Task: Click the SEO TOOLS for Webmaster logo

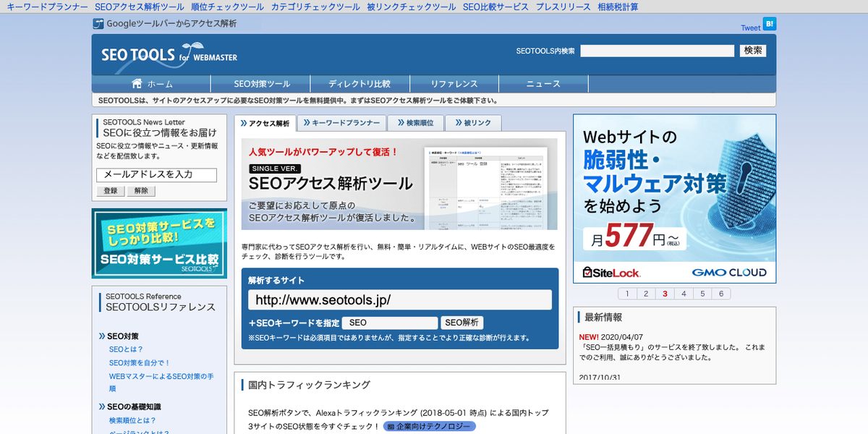Action: [169, 55]
